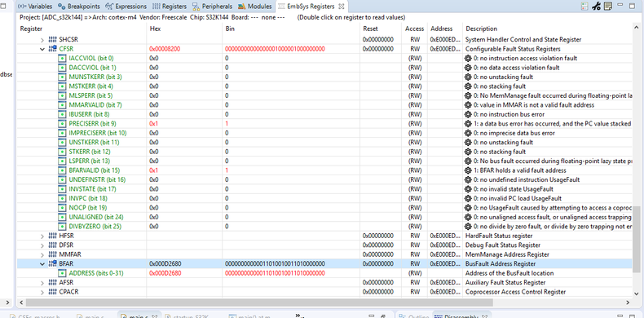Collapse the CFSR register tree

click(x=42, y=49)
